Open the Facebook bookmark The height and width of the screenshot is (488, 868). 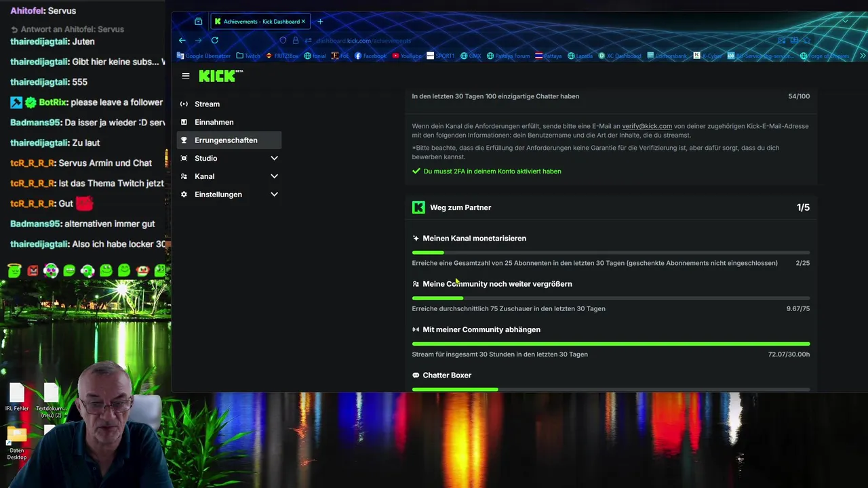click(x=370, y=56)
